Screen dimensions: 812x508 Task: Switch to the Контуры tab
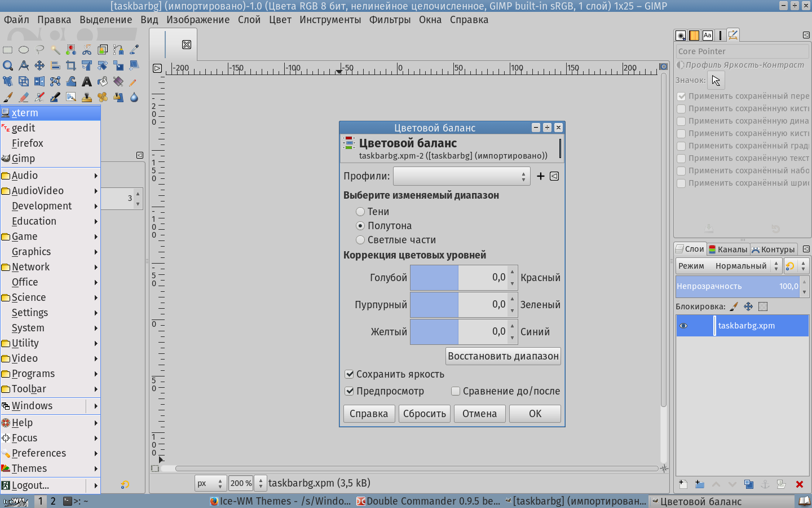[773, 249]
